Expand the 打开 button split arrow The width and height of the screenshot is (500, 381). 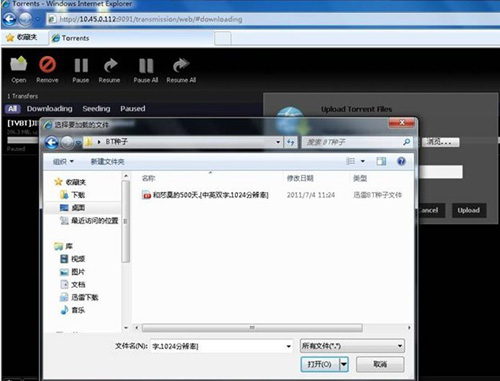point(344,364)
